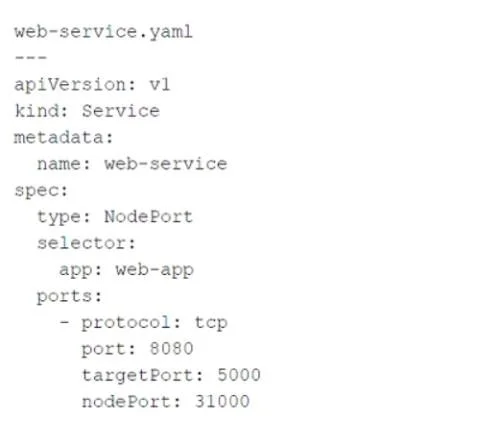This screenshot has width=496, height=441.
Task: Select the web-app selector value
Action: click(155, 270)
